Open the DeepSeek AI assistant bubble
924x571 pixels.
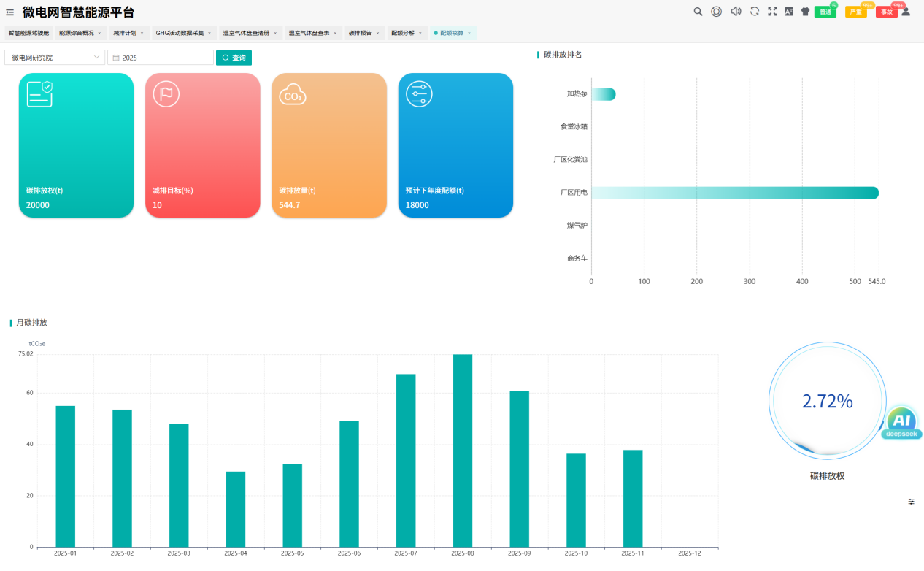[902, 424]
